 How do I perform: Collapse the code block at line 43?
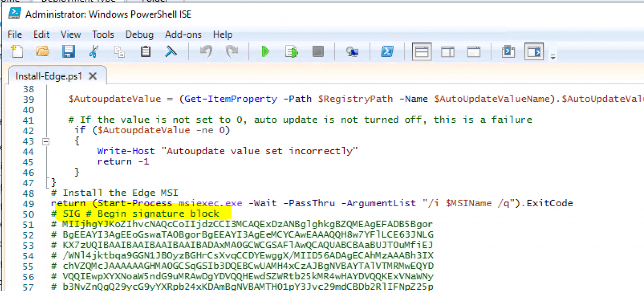[46, 141]
